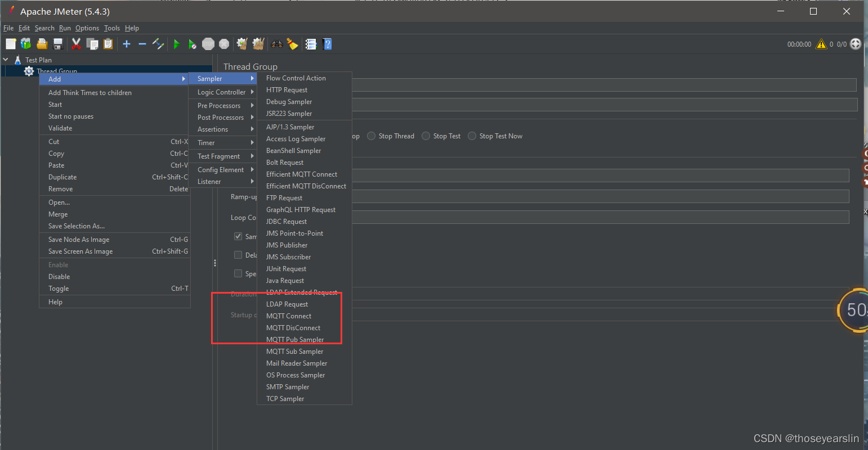Select the Stop Test radio button

coord(426,136)
